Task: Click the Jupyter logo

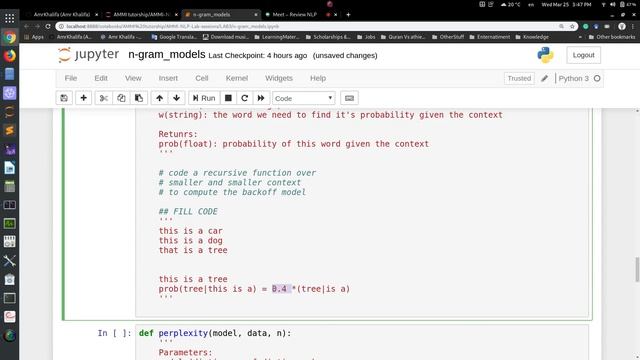Action: pos(89,55)
